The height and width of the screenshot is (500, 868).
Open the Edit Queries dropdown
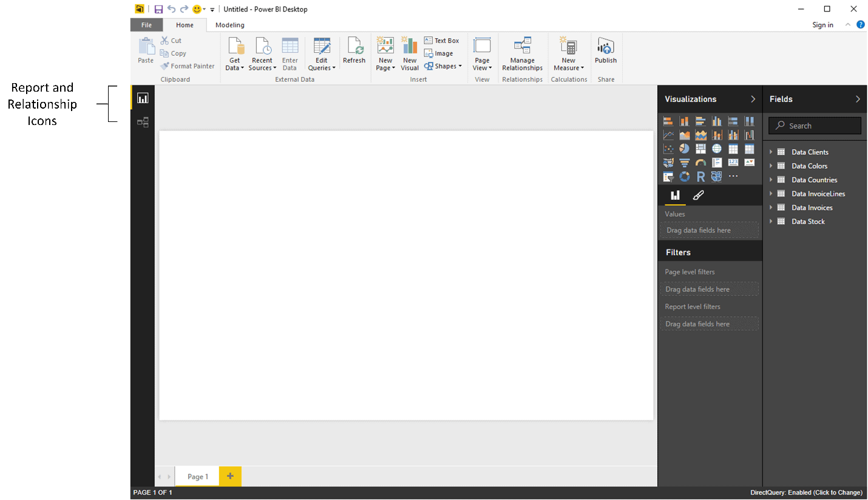click(322, 54)
